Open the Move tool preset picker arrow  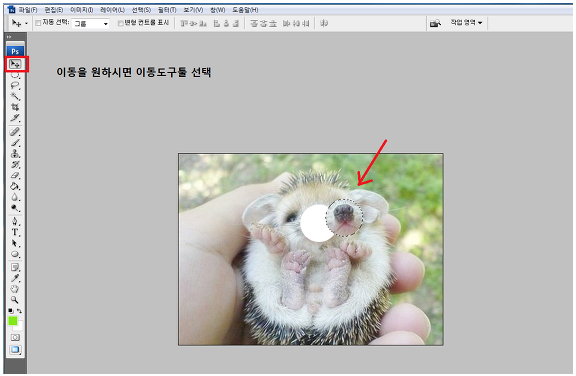point(26,24)
